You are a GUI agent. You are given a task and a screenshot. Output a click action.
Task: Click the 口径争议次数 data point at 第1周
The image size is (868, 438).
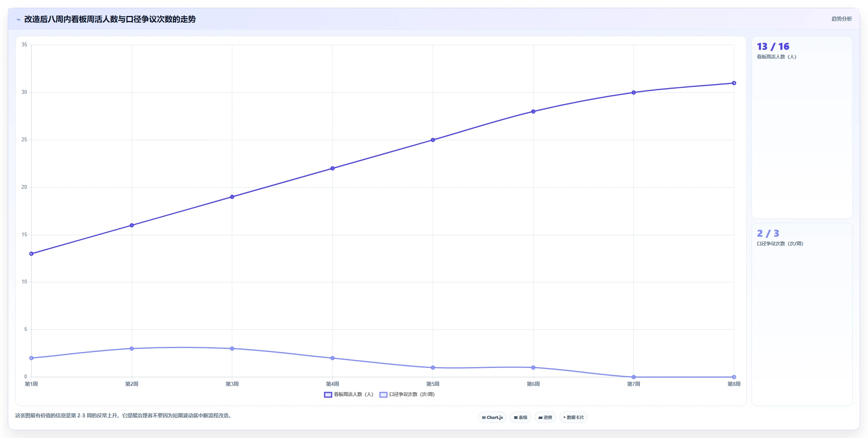(32, 358)
